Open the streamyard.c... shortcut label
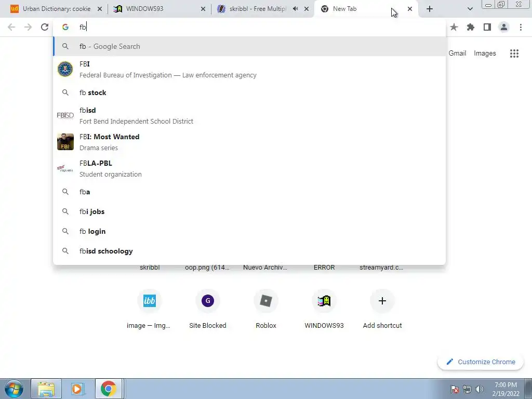Screen dimensions: 532x399 pyautogui.click(x=381, y=268)
